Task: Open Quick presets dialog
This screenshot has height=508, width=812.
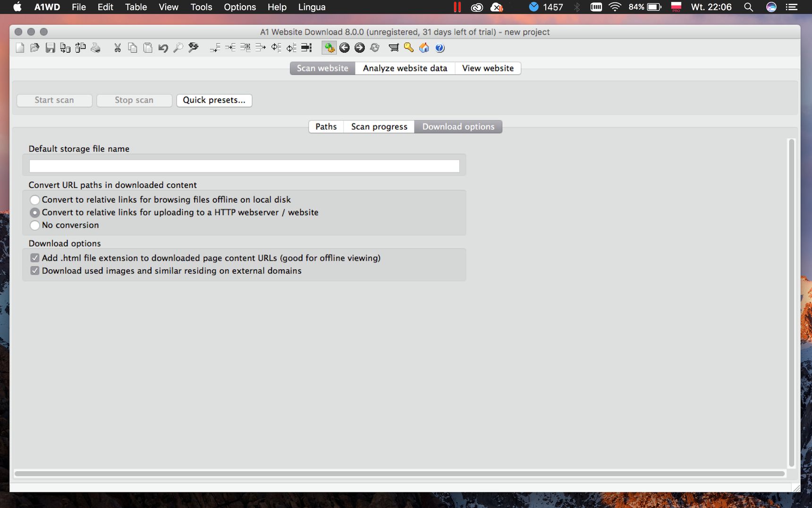Action: point(214,100)
